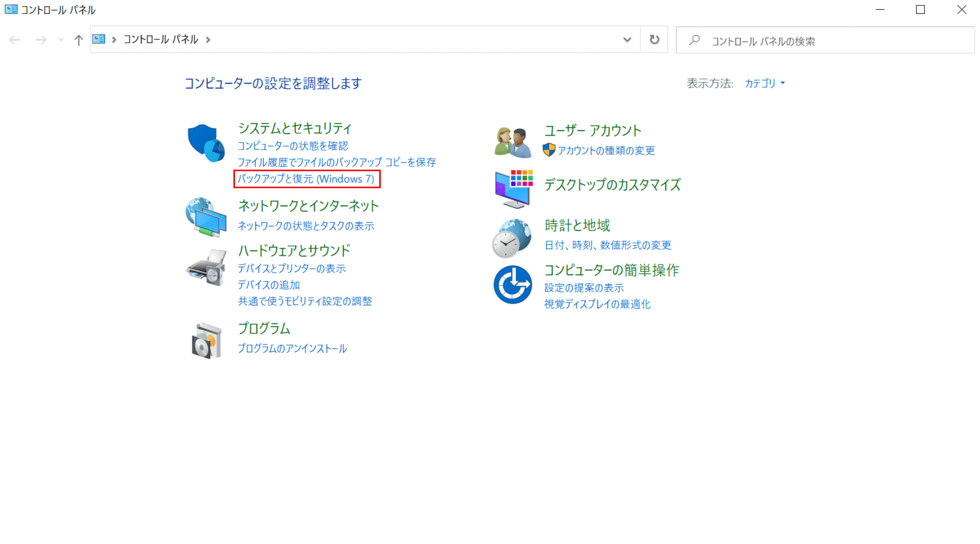
Task: Click the Control Panel address bar icon
Action: [x=99, y=39]
